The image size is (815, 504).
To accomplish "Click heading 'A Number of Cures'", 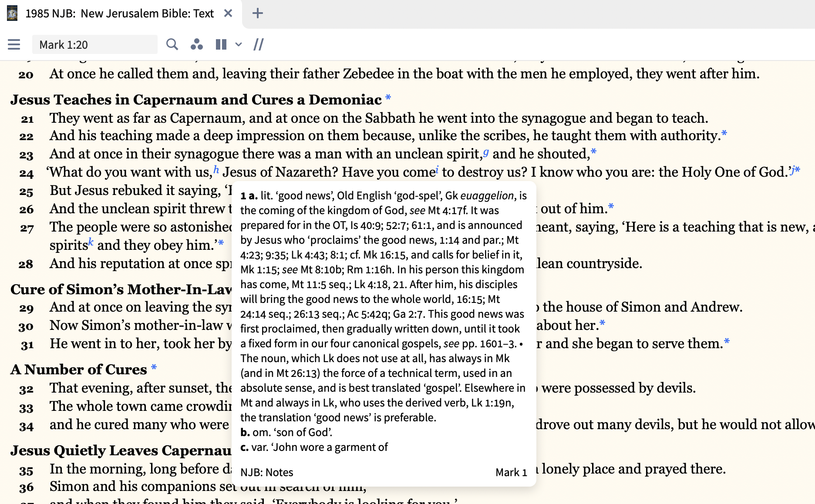I will [79, 370].
